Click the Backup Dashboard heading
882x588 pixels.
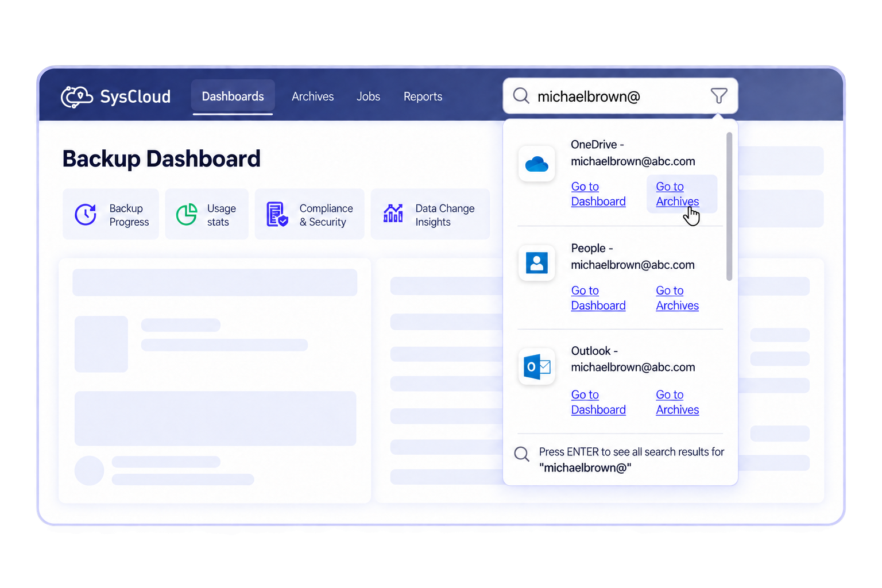[161, 159]
